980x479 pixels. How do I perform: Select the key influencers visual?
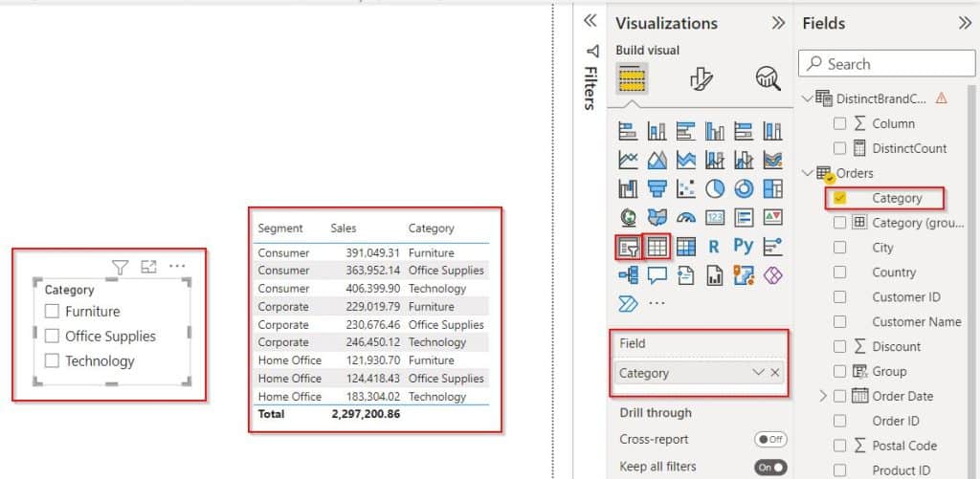(772, 247)
